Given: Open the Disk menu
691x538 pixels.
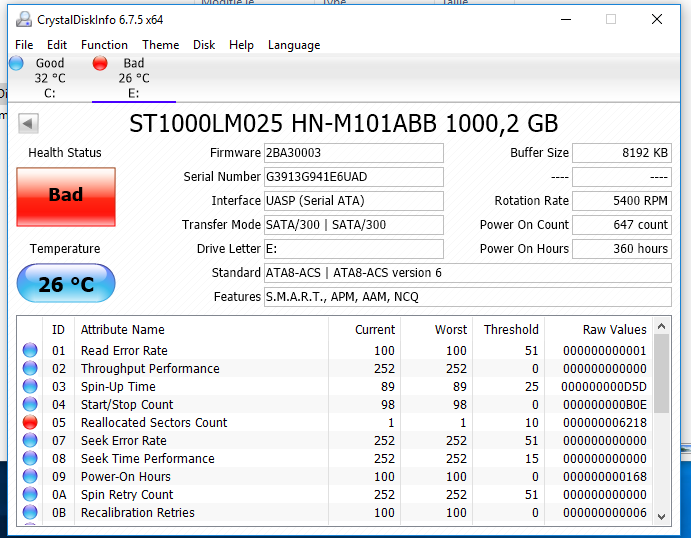Looking at the screenshot, I should pos(204,45).
